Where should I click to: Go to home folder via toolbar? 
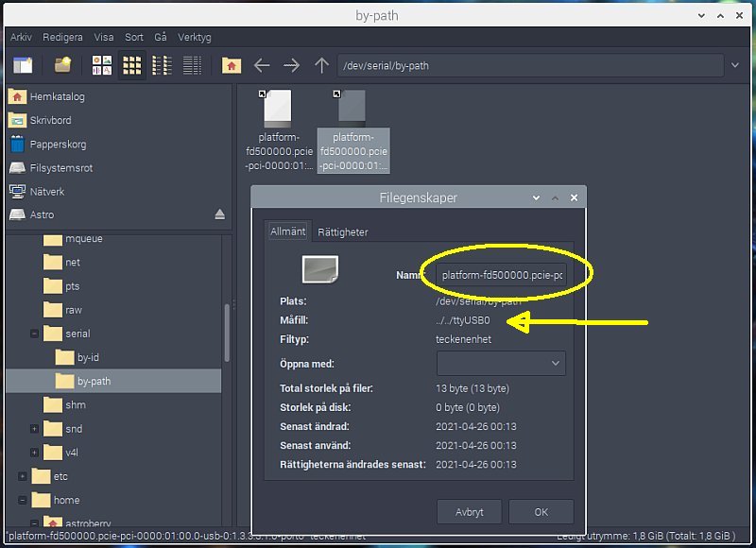click(x=232, y=65)
